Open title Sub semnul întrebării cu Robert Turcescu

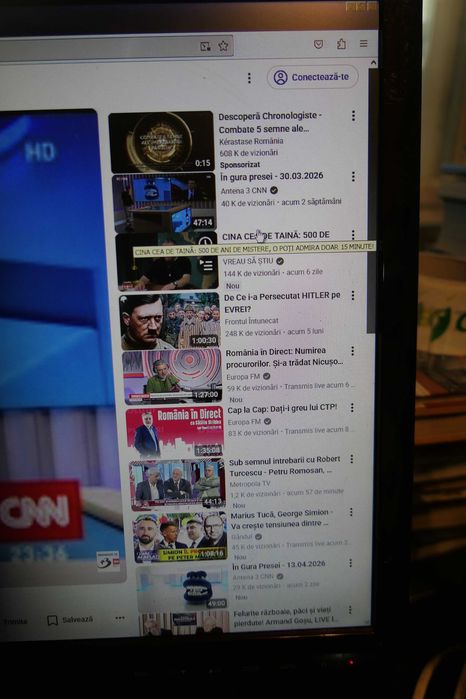click(285, 465)
